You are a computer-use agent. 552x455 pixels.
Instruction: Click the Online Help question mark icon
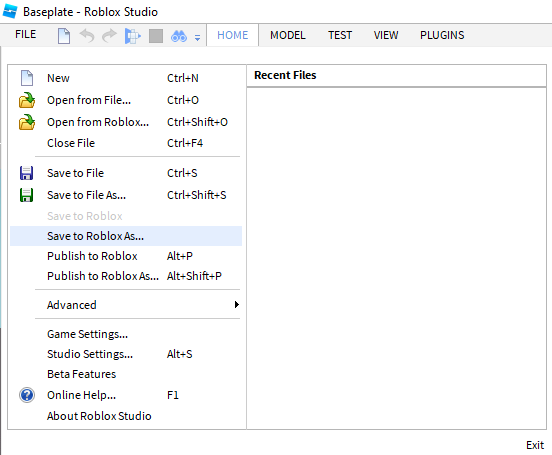(27, 395)
